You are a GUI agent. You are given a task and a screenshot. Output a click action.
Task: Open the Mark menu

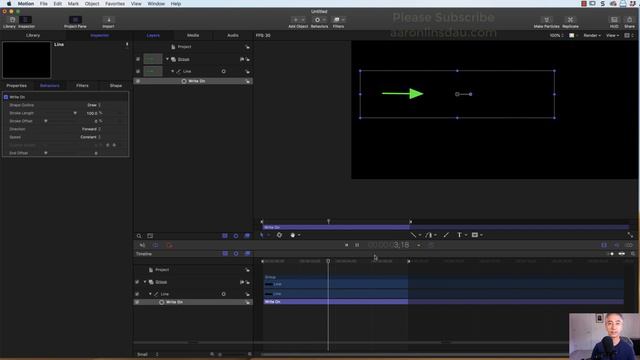[73, 4]
